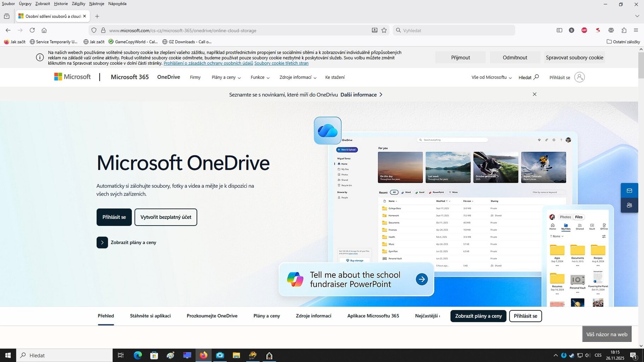The height and width of the screenshot is (362, 644).
Task: Open the Další informace link
Action: click(x=361, y=95)
